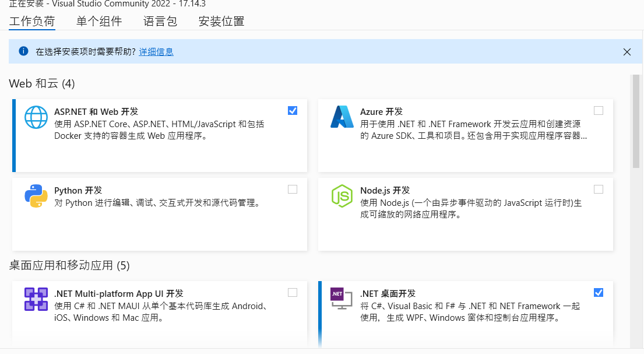Click the Python workload description text
644x354 pixels.
[158, 203]
